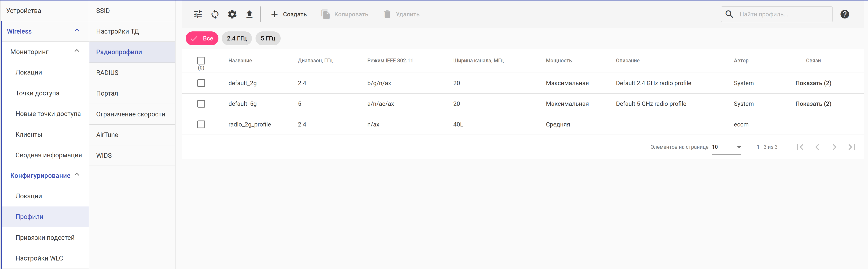Open the items per page dropdown
Screen dimensions: 868x269
726,147
